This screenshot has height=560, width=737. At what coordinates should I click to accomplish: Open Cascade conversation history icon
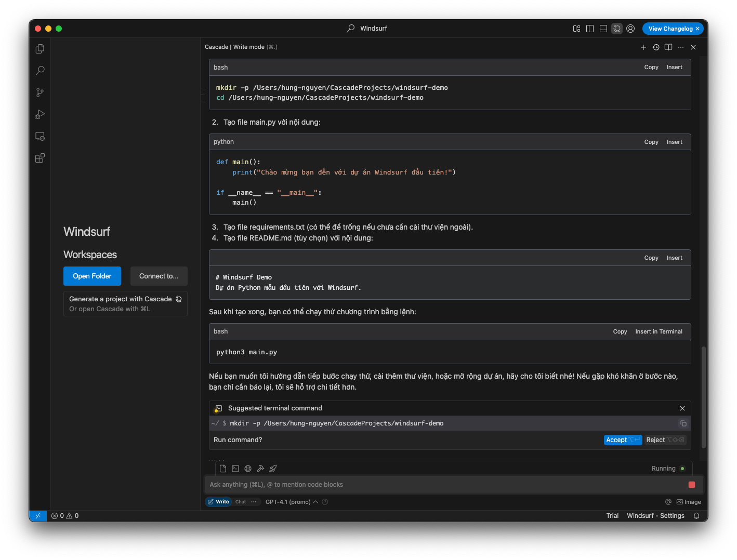point(656,47)
